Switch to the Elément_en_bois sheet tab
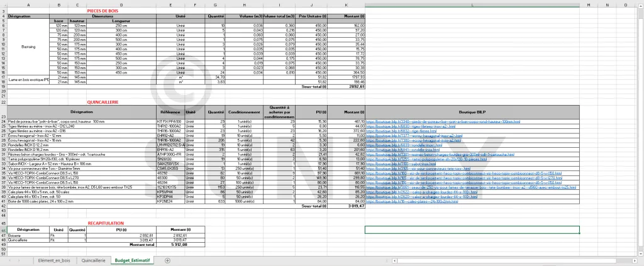The image size is (644, 266). click(55, 260)
